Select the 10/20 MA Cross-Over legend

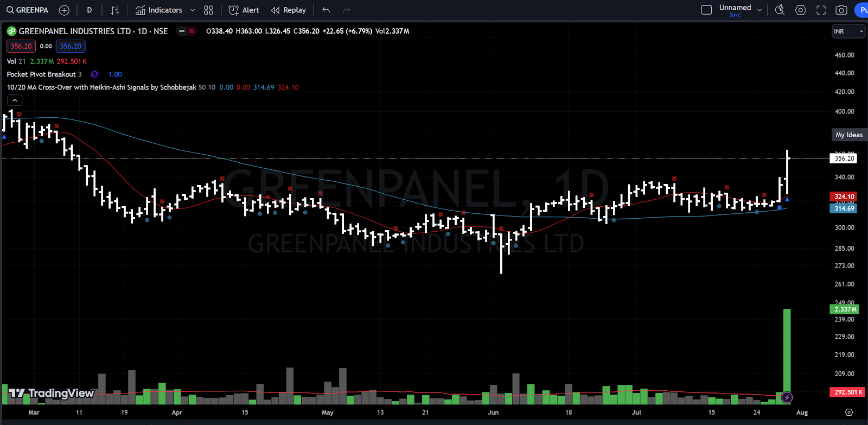pyautogui.click(x=101, y=87)
